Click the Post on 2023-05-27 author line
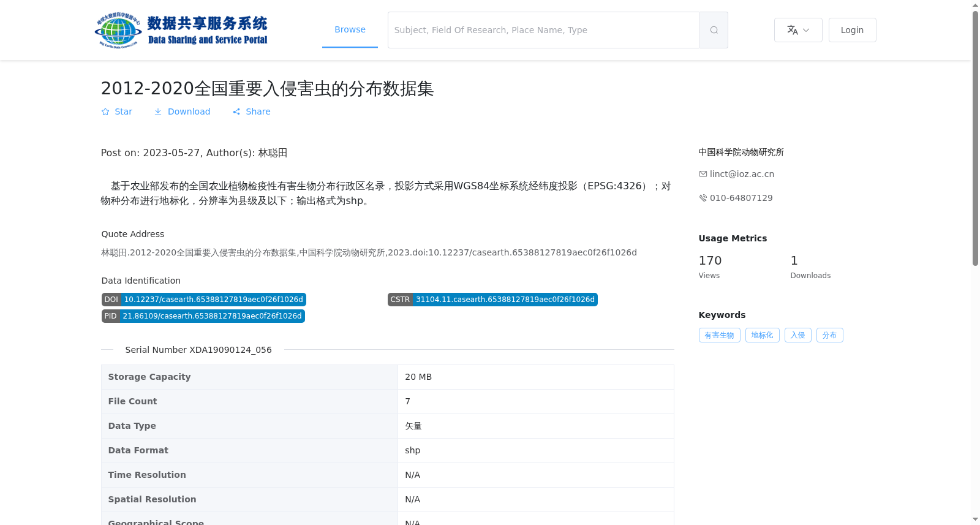Viewport: 980px width, 525px height. 194,153
